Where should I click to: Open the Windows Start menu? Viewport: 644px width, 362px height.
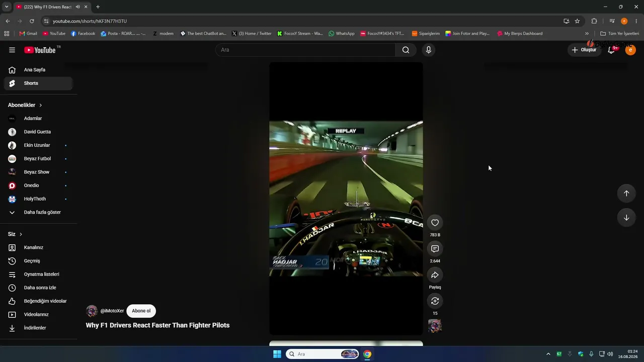coord(277,354)
